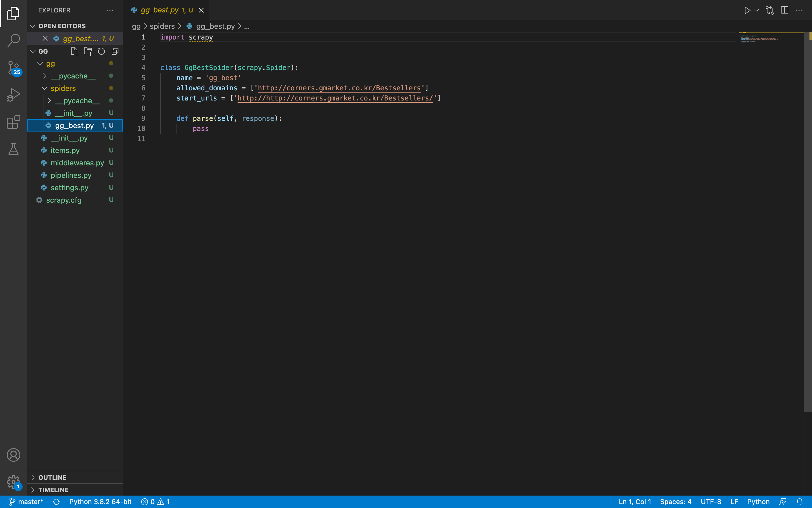Image resolution: width=812 pixels, height=508 pixels.
Task: Collapse the Open Editors section
Action: (x=75, y=26)
